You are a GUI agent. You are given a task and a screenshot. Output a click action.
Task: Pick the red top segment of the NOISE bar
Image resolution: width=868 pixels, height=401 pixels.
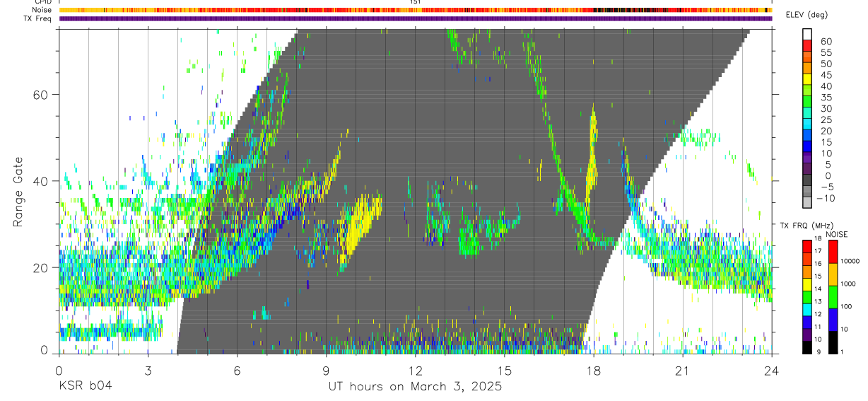pos(832,251)
